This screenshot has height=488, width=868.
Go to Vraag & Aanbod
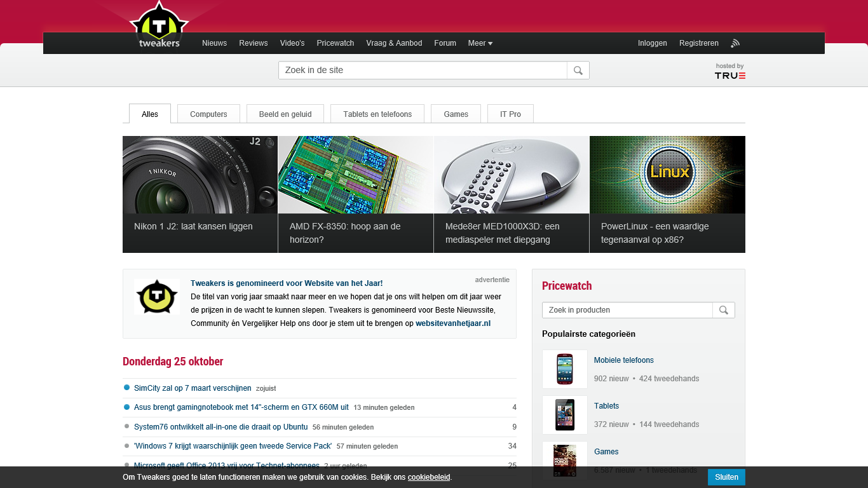point(394,43)
